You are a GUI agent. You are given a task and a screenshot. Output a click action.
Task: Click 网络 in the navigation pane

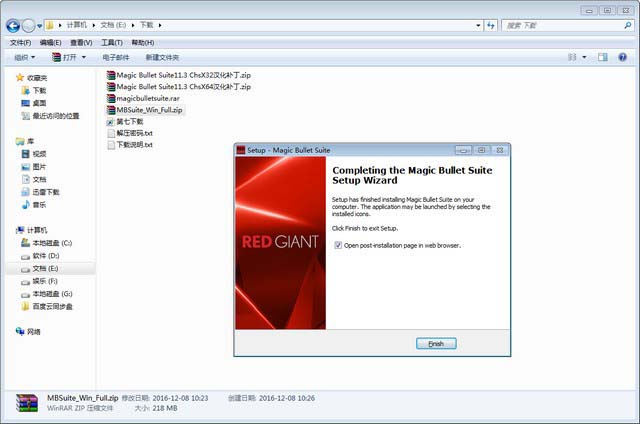coord(29,331)
